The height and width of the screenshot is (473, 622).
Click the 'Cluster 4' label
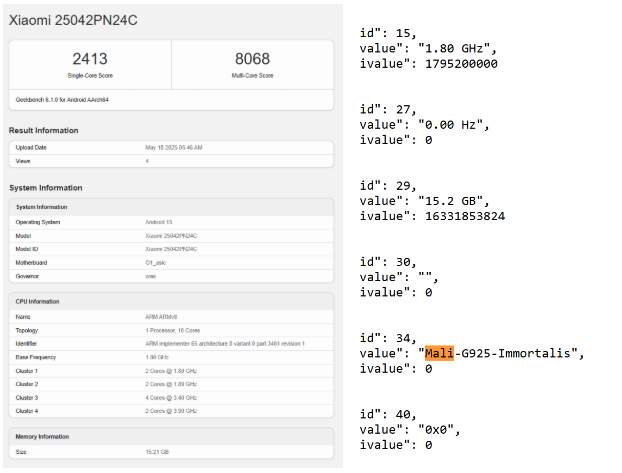click(27, 411)
